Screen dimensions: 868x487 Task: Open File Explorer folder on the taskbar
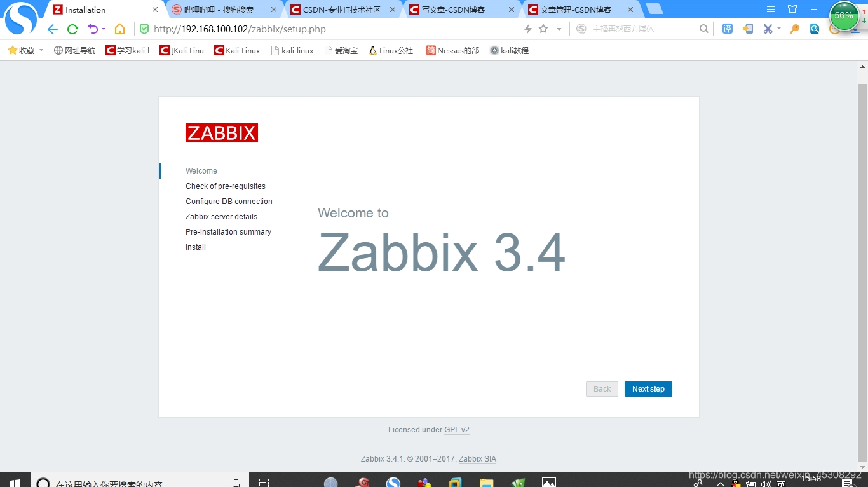(x=486, y=483)
